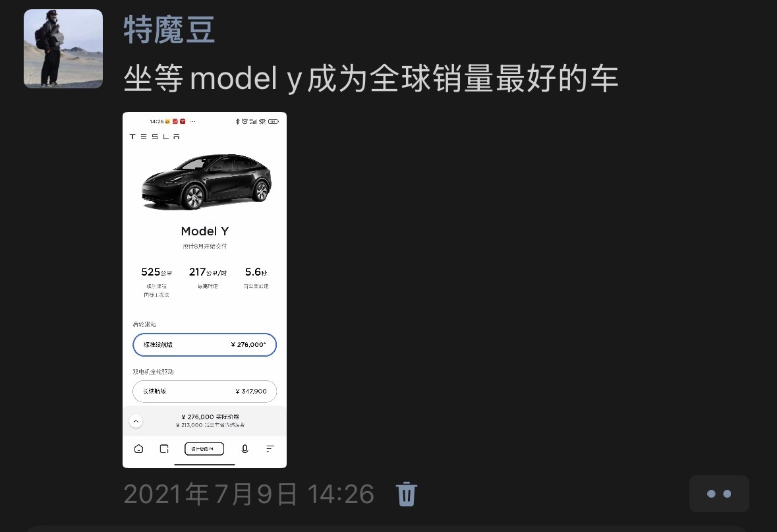Tap the browser menu lines icon
This screenshot has width=777, height=532.
click(270, 449)
